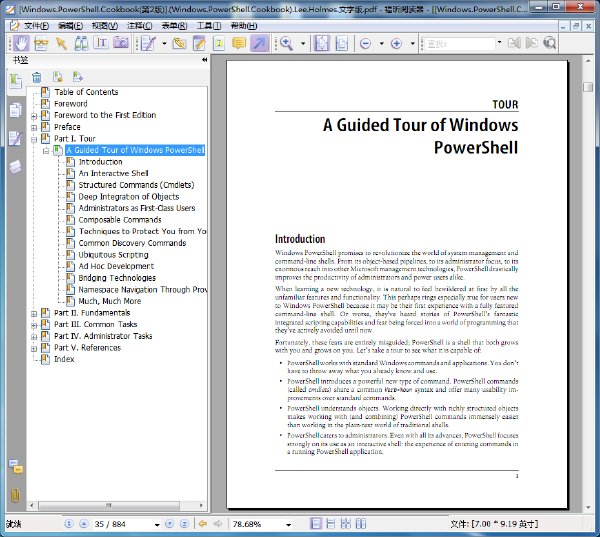The image size is (600, 537).
Task: Click the zoom in plus button
Action: tap(396, 43)
